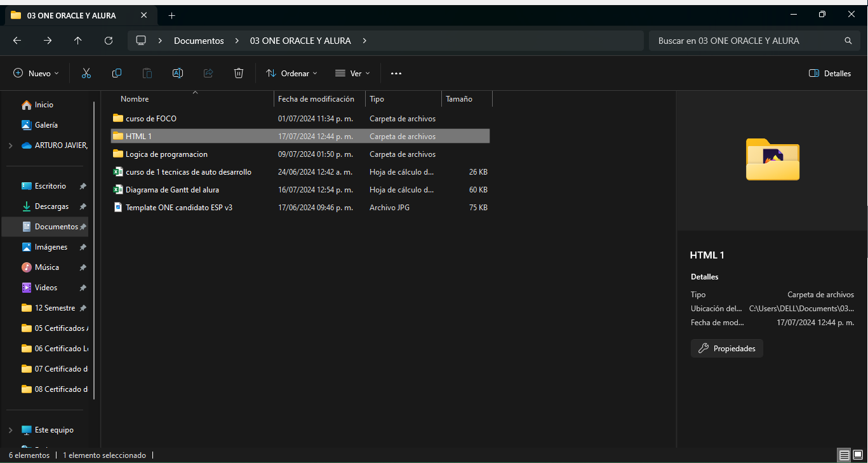Refresh the current folder view
Screen dimensions: 868x463
point(109,40)
